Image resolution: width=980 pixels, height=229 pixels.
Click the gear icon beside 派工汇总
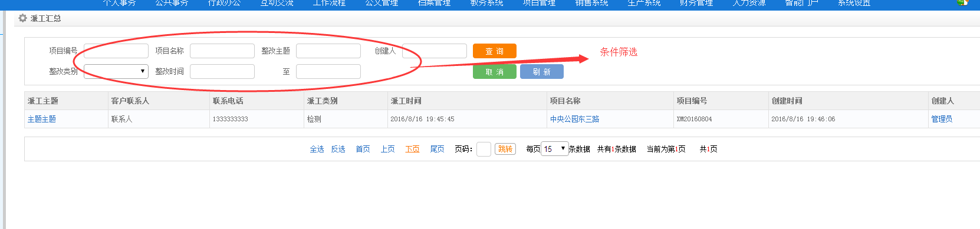click(x=22, y=18)
